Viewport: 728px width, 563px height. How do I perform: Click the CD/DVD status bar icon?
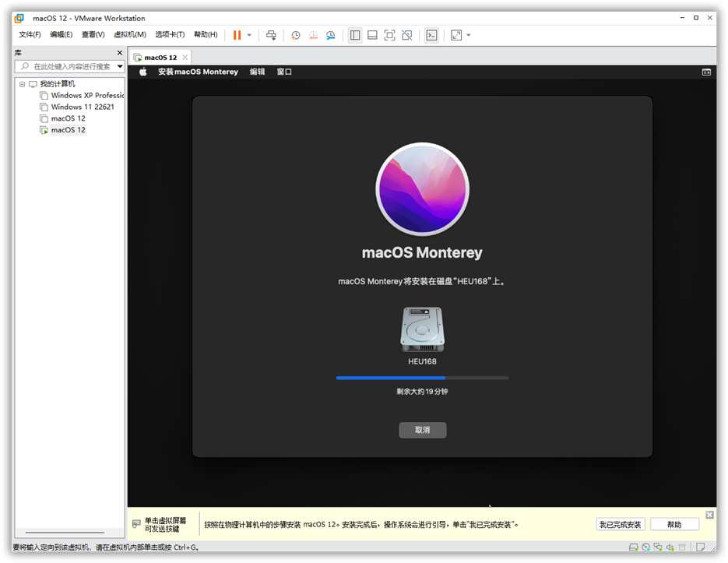click(645, 547)
